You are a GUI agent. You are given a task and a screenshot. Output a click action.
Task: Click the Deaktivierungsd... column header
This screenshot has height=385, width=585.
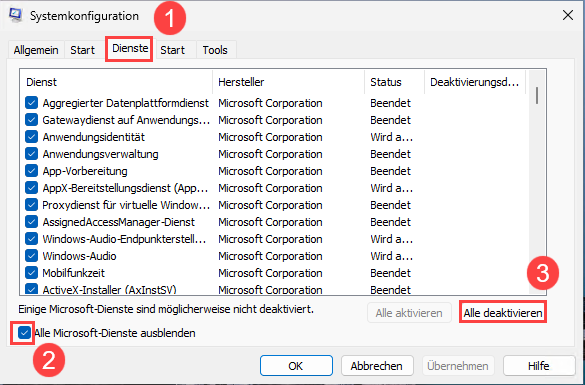(x=475, y=82)
